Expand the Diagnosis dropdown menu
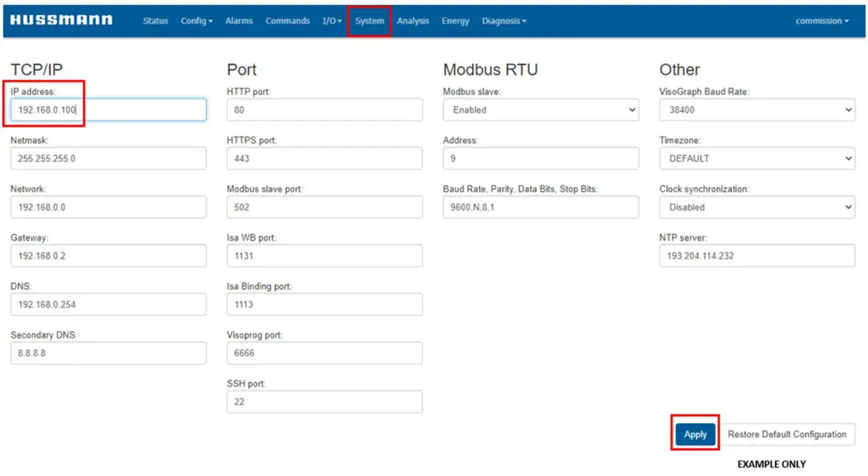Image resolution: width=868 pixels, height=476 pixels. click(504, 21)
